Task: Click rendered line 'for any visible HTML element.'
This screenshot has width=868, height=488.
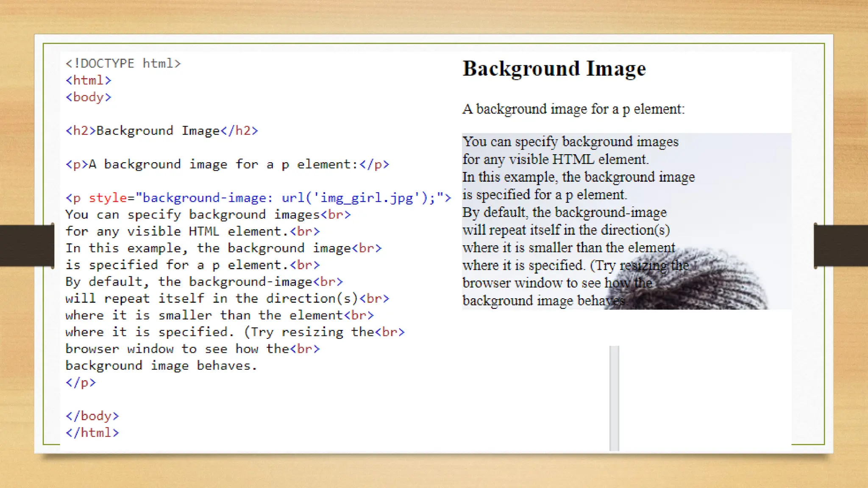Action: tap(555, 160)
